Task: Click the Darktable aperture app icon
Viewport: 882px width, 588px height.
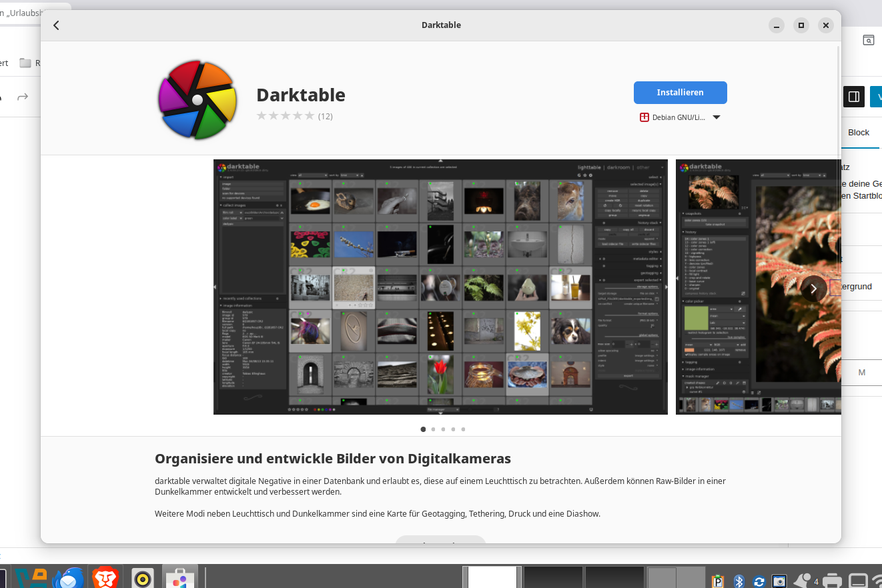Action: point(197,99)
